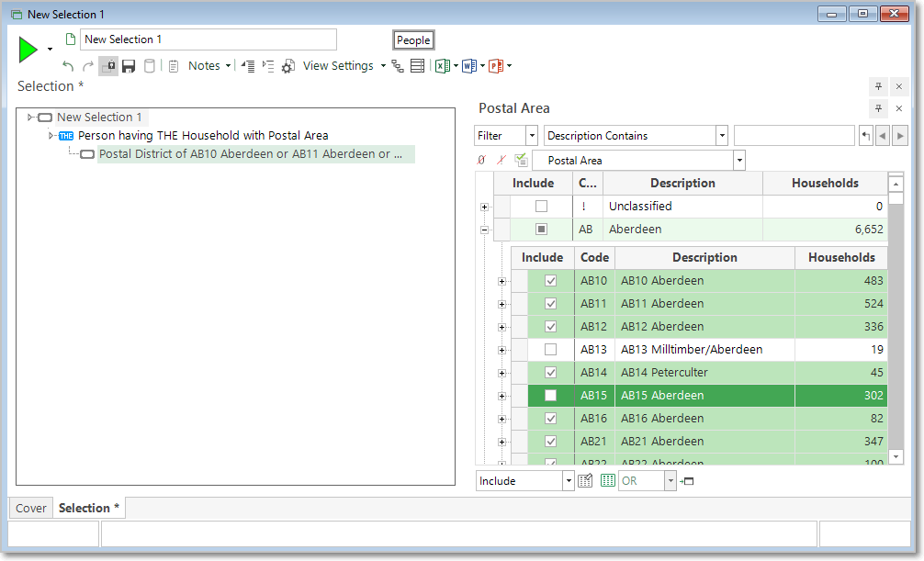Expand the Unclassified row
Viewport: 924px width, 561px height.
[484, 207]
